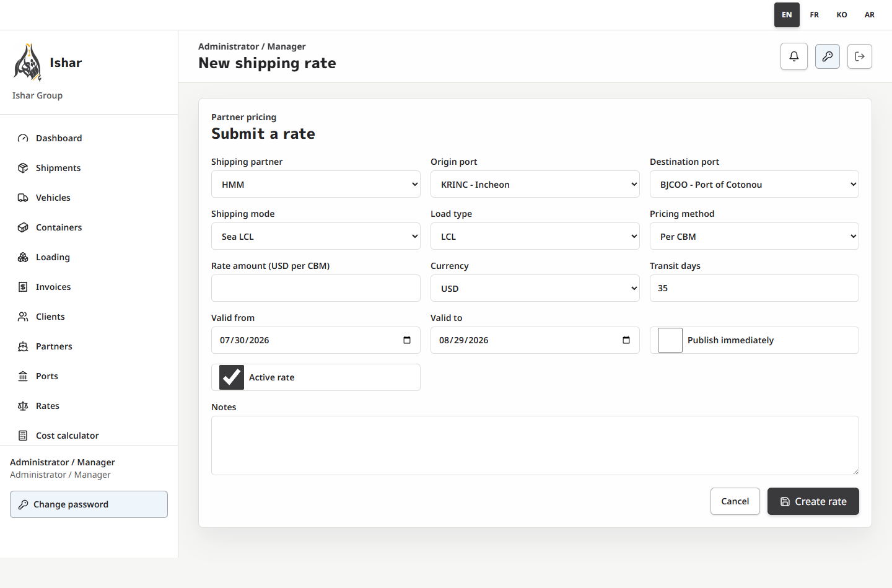Open Shipping partner dropdown showing HMM
The height and width of the screenshot is (588, 892).
pos(316,184)
